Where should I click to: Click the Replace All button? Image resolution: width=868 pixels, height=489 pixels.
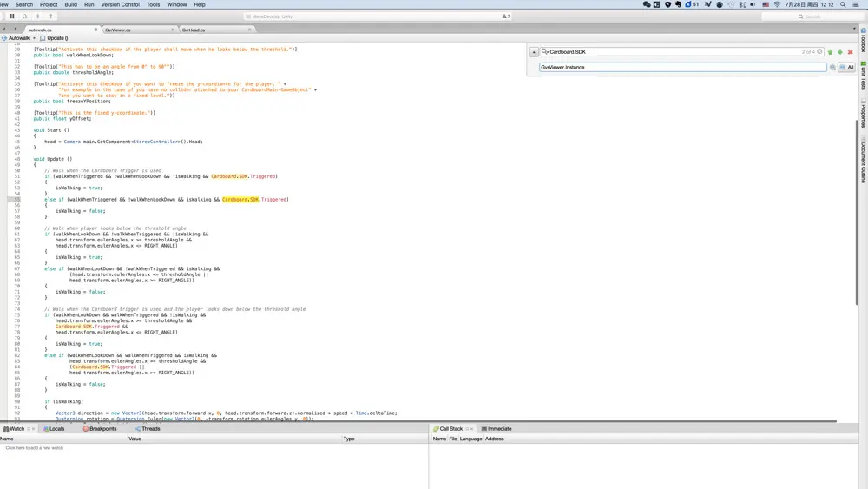coord(847,67)
